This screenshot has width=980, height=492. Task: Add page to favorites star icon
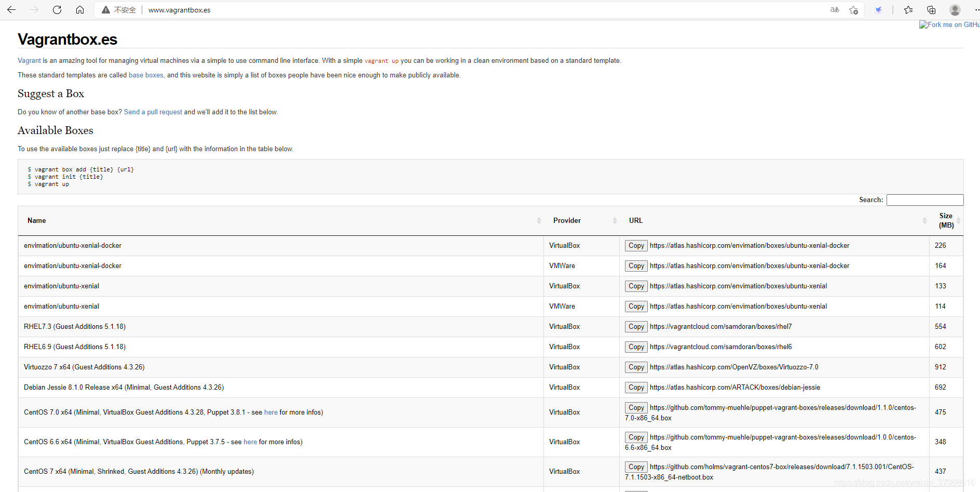coord(853,10)
